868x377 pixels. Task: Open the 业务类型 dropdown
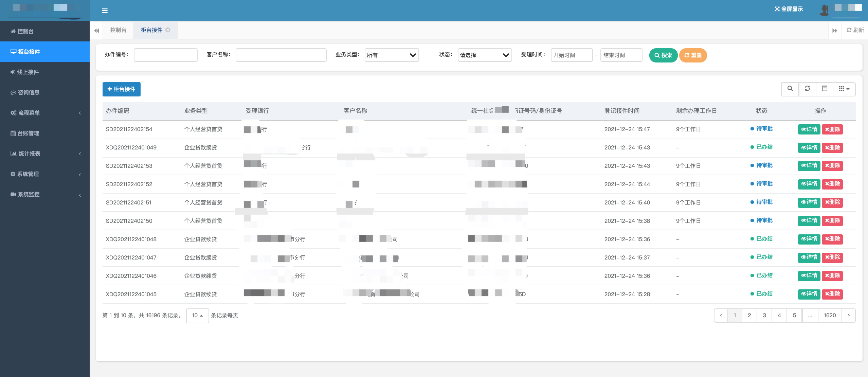click(x=392, y=55)
